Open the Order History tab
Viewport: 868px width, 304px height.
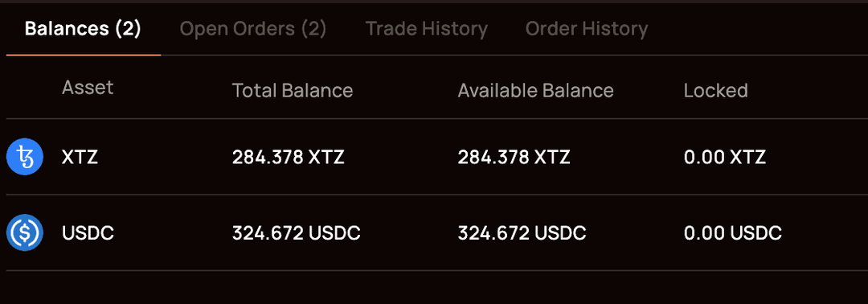(586, 28)
